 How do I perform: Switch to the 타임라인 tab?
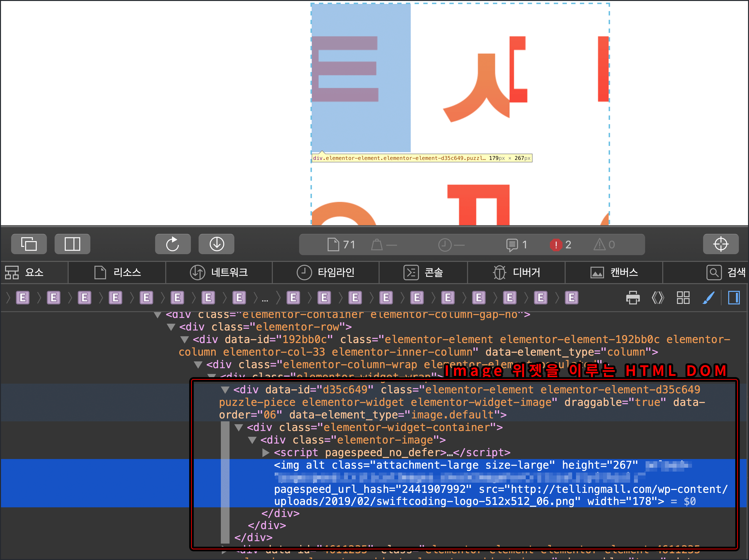(326, 273)
